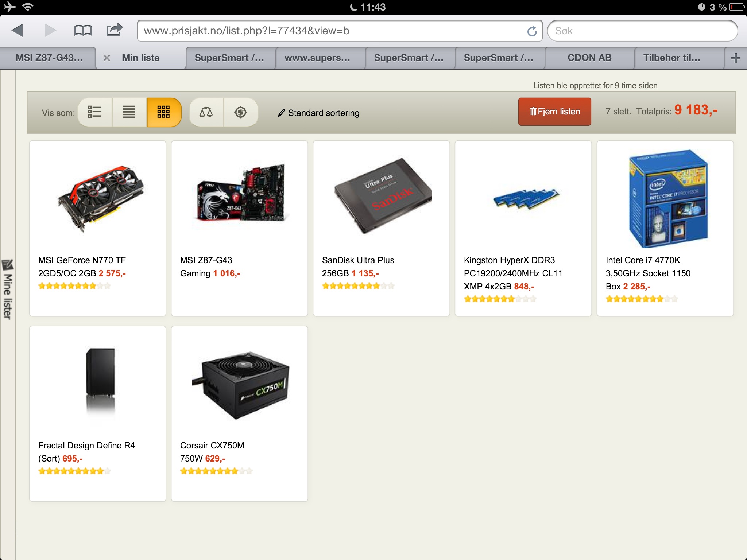747x560 pixels.
Task: Tap the share arrow icon
Action: (114, 30)
